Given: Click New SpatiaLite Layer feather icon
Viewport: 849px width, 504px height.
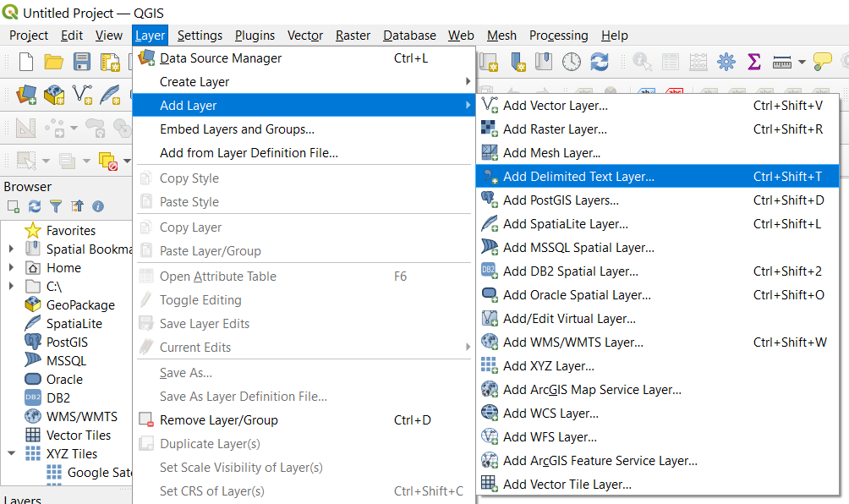Looking at the screenshot, I should coord(110,95).
